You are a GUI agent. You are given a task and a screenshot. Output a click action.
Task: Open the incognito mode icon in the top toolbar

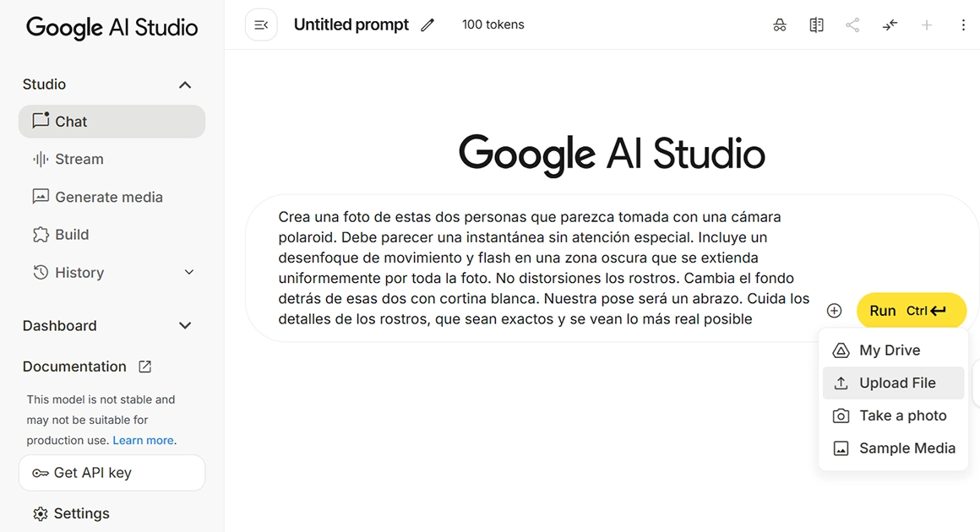pyautogui.click(x=780, y=25)
